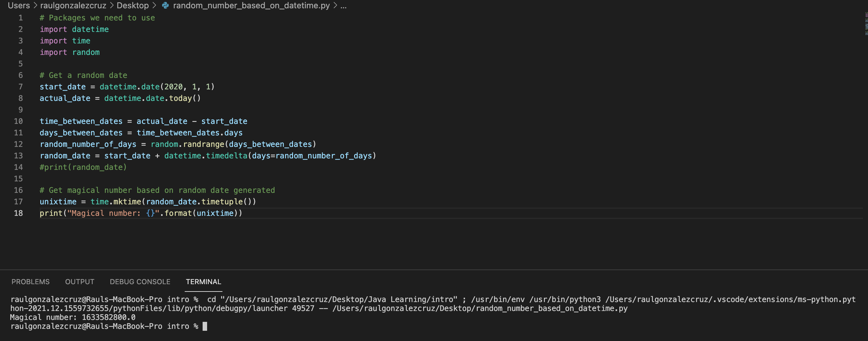Open the breadcrumb ellipsis symbol list
The height and width of the screenshot is (341, 868).
tap(343, 5)
